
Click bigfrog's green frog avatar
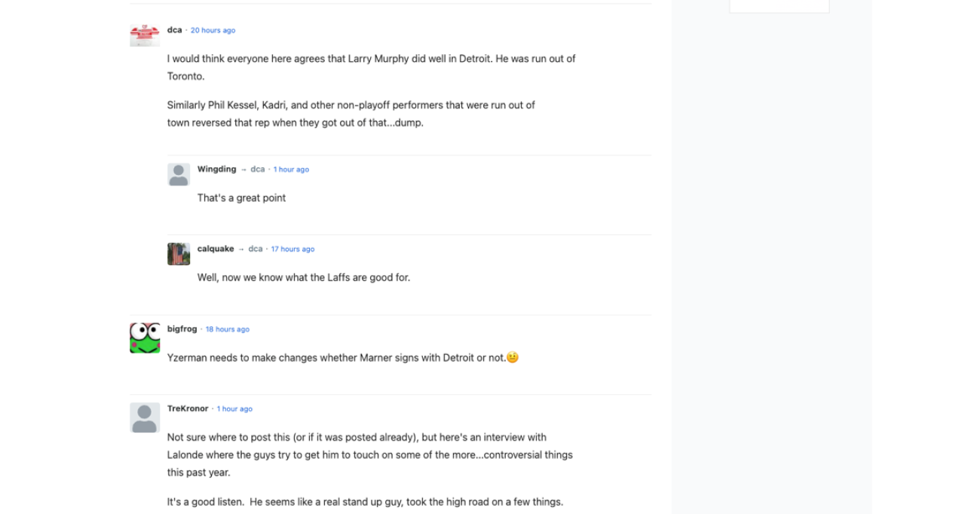(x=145, y=338)
